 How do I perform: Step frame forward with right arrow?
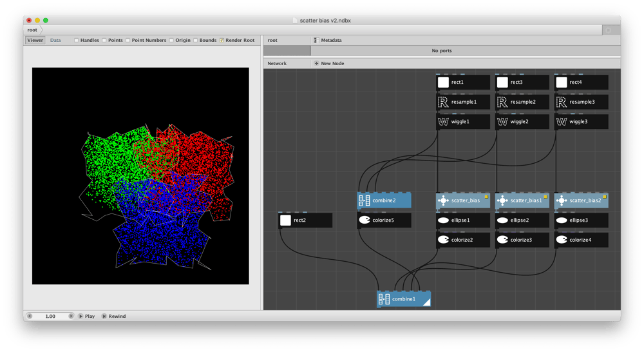(x=71, y=317)
